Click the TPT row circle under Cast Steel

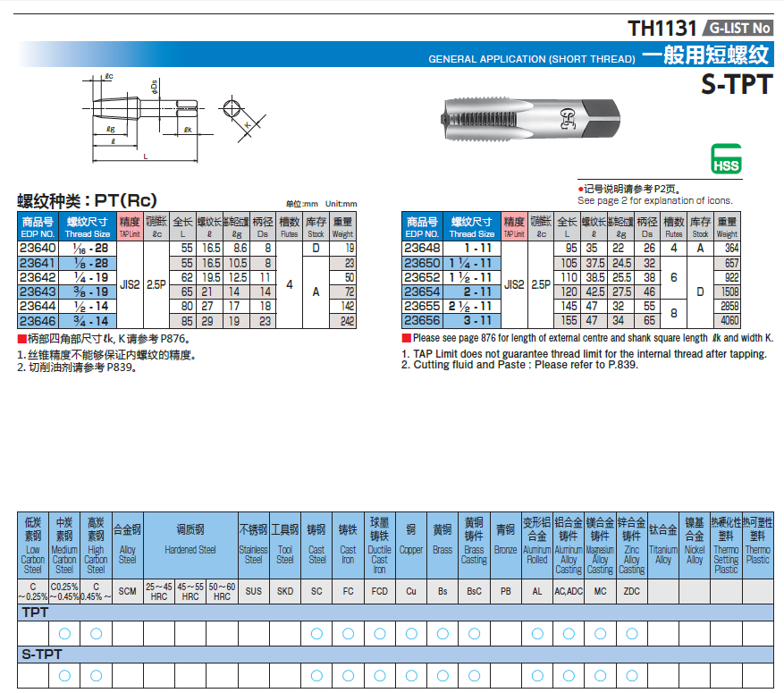pos(316,634)
